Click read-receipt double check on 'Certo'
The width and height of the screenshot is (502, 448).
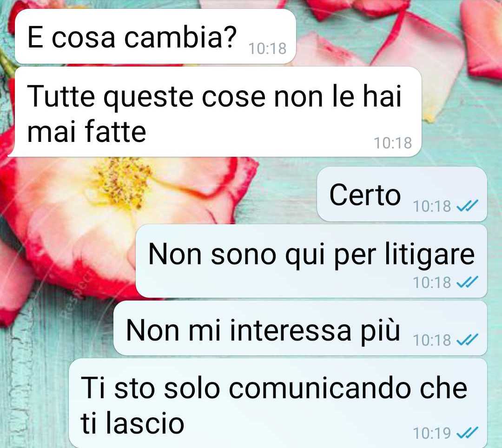(x=467, y=206)
